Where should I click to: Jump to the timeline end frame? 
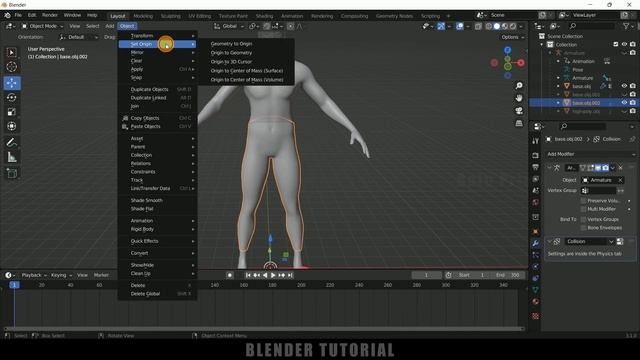(290, 275)
